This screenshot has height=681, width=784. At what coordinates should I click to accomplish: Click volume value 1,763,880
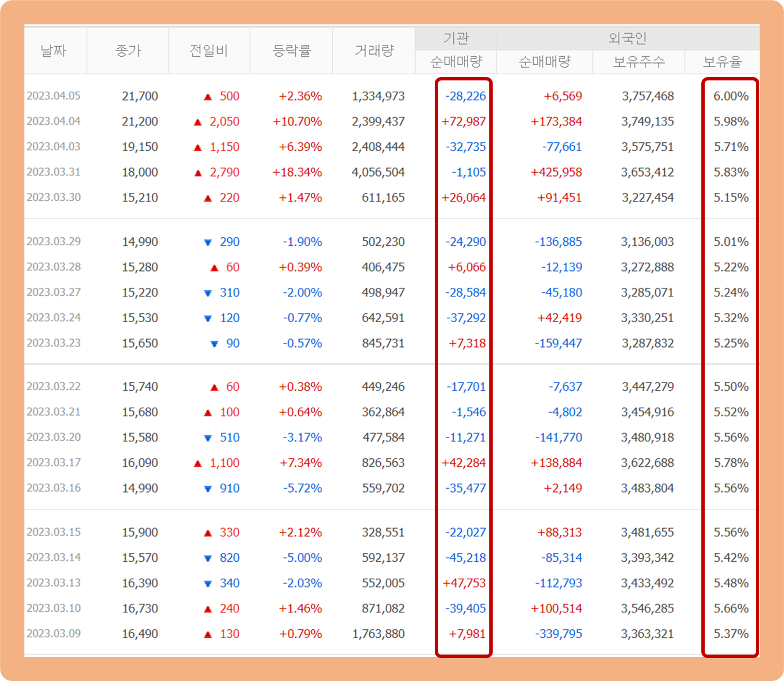378,634
